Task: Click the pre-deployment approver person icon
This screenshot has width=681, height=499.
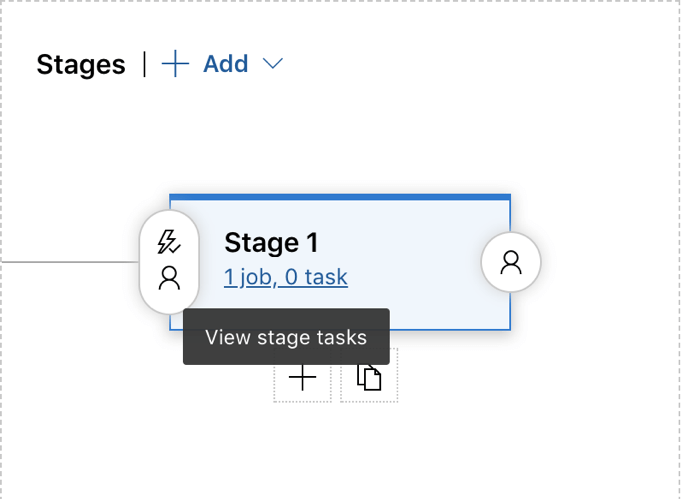Action: tap(169, 277)
